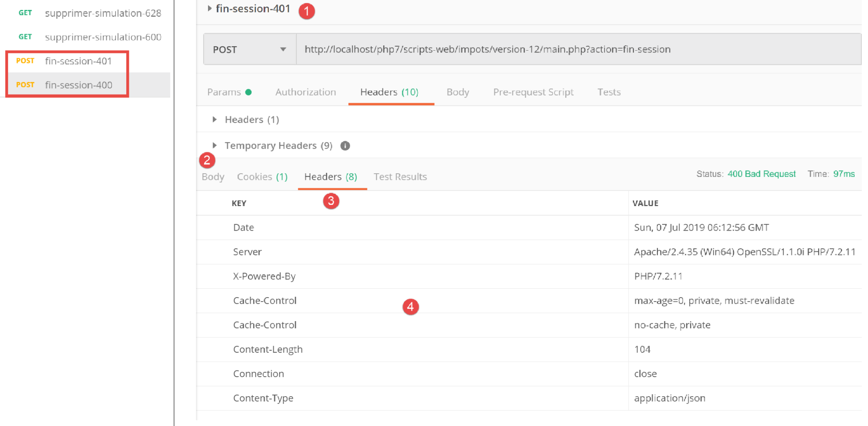Open supprimer-simulation-628 GET request
This screenshot has width=868, height=426.
(x=103, y=13)
